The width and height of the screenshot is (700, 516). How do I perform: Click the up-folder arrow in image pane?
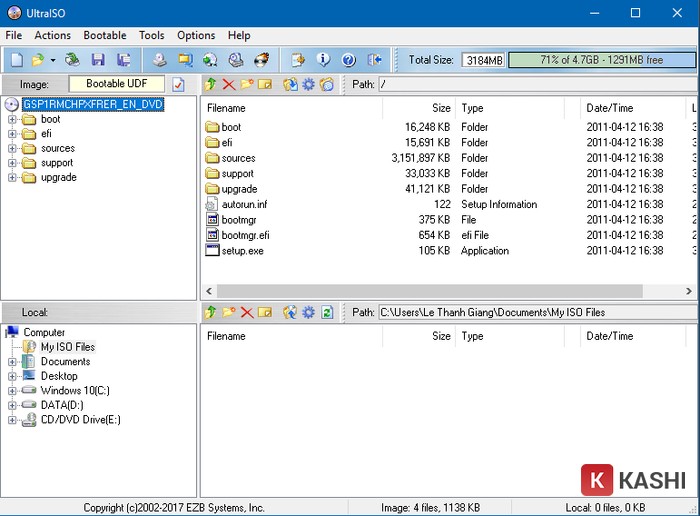click(210, 85)
